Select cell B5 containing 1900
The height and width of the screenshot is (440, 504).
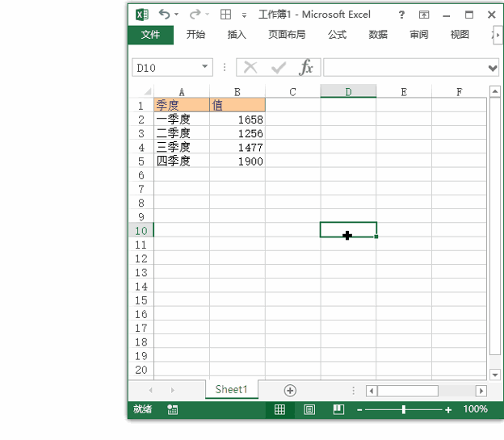pyautogui.click(x=237, y=161)
